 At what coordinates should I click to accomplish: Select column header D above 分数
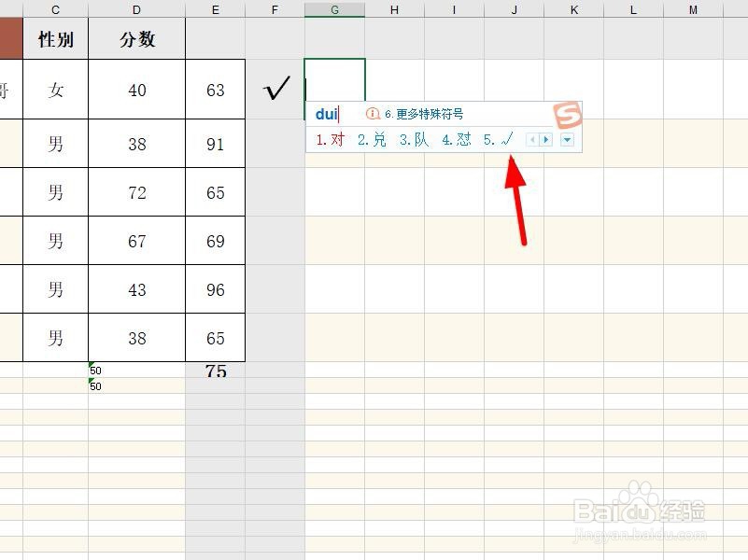[x=136, y=9]
